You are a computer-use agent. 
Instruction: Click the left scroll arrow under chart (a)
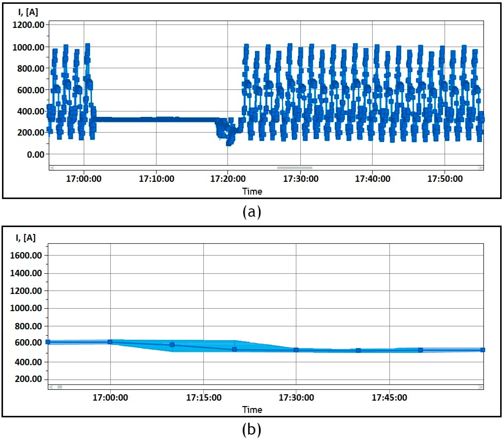pos(51,167)
